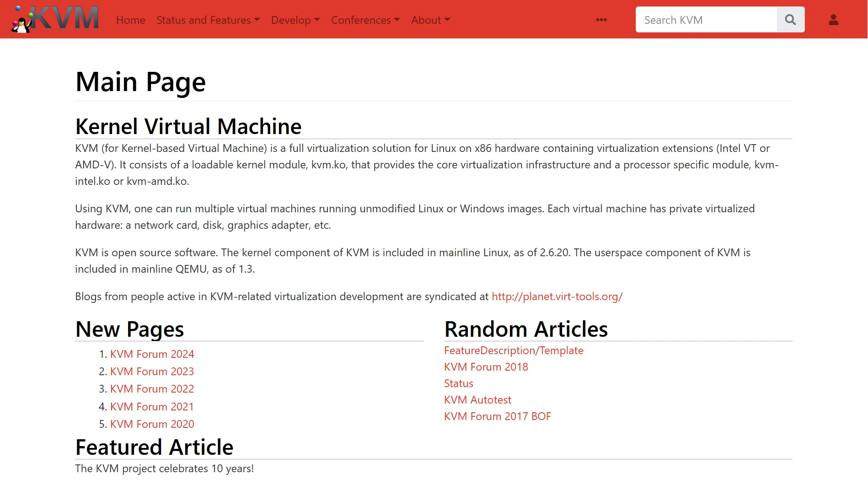This screenshot has height=485, width=868.
Task: Click the Main Page heading
Action: pos(141,82)
